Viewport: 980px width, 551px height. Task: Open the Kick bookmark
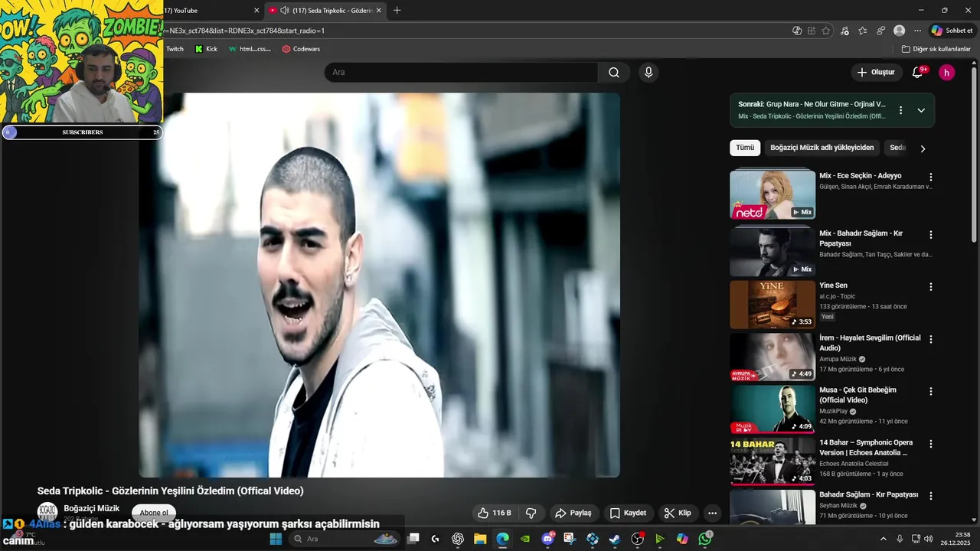(207, 49)
